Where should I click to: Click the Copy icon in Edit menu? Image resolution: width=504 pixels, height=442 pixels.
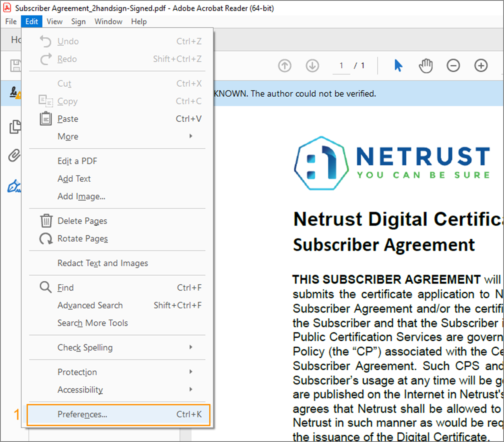(45, 101)
